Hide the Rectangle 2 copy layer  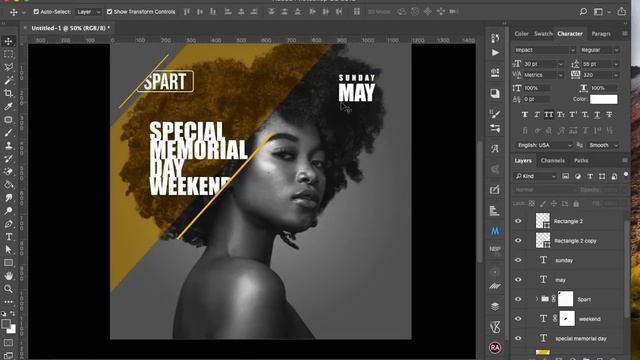(x=518, y=241)
